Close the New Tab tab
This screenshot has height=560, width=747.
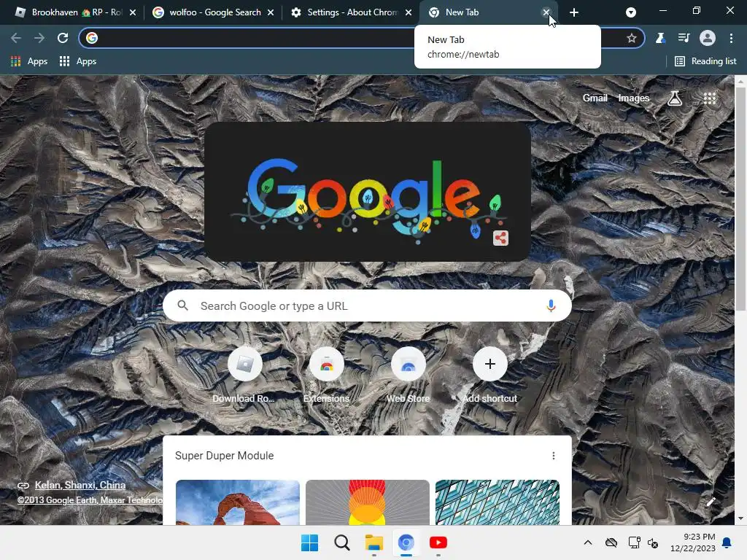[x=546, y=12]
